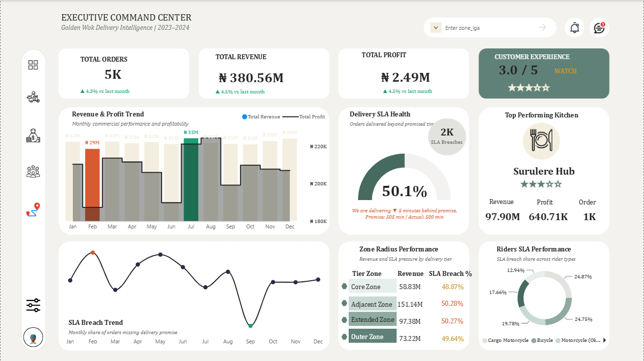Click the orange Feb point on SLA Breach Trend

(x=93, y=252)
